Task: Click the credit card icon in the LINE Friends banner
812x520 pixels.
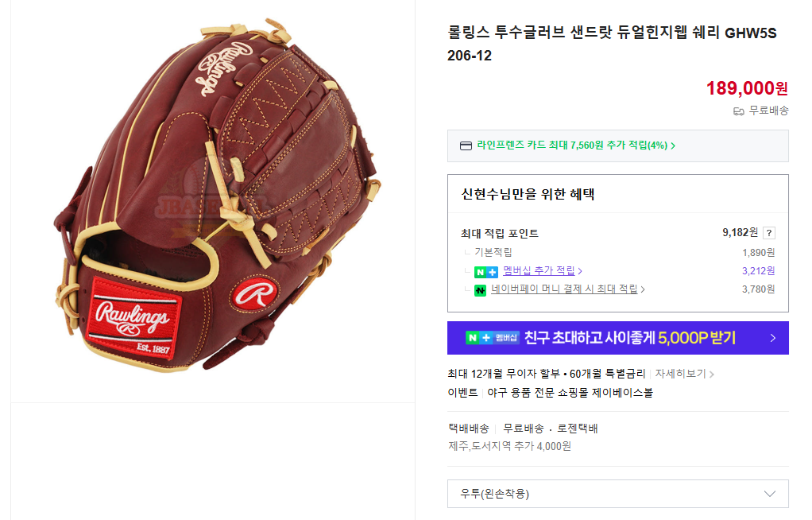Action: click(x=466, y=146)
